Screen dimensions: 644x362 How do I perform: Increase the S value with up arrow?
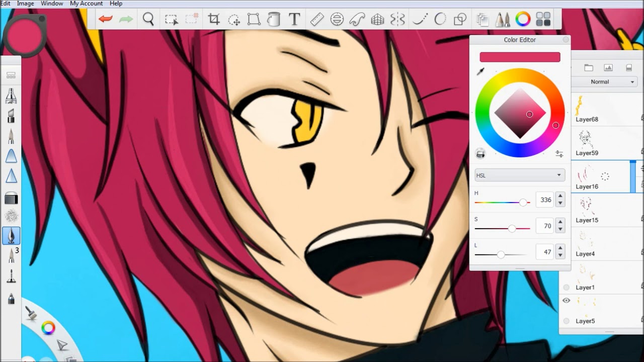coord(560,222)
